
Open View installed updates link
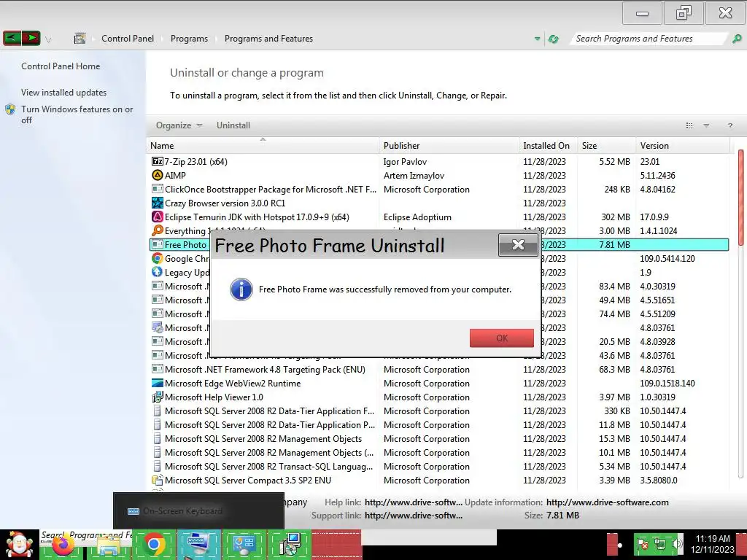[64, 93]
